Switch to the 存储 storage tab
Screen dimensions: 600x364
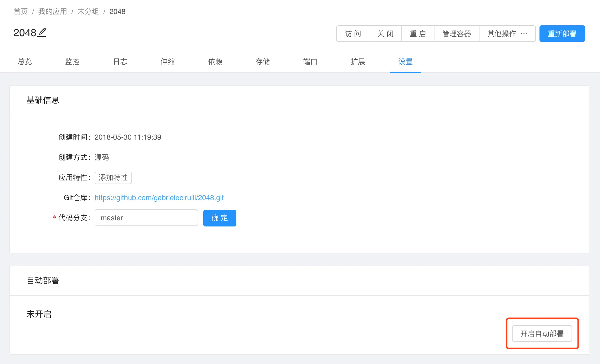(263, 62)
